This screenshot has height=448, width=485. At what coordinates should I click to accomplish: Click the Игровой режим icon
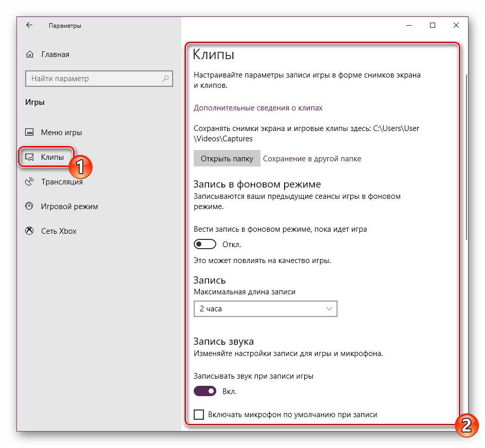(x=30, y=207)
